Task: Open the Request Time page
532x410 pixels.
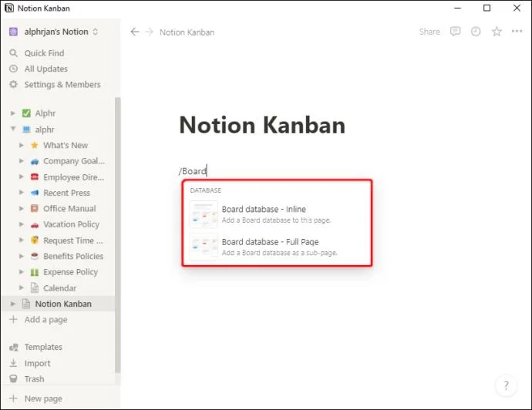Action: [73, 240]
